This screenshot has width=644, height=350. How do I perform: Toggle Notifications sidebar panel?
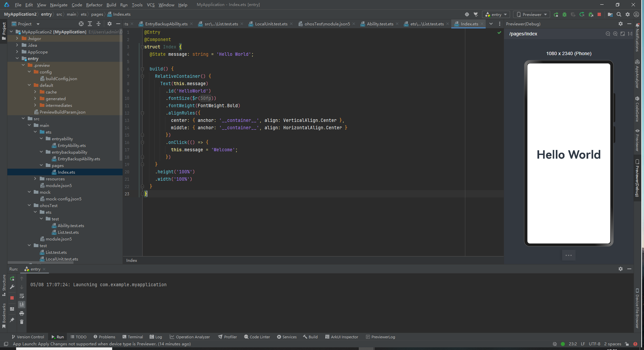637,37
